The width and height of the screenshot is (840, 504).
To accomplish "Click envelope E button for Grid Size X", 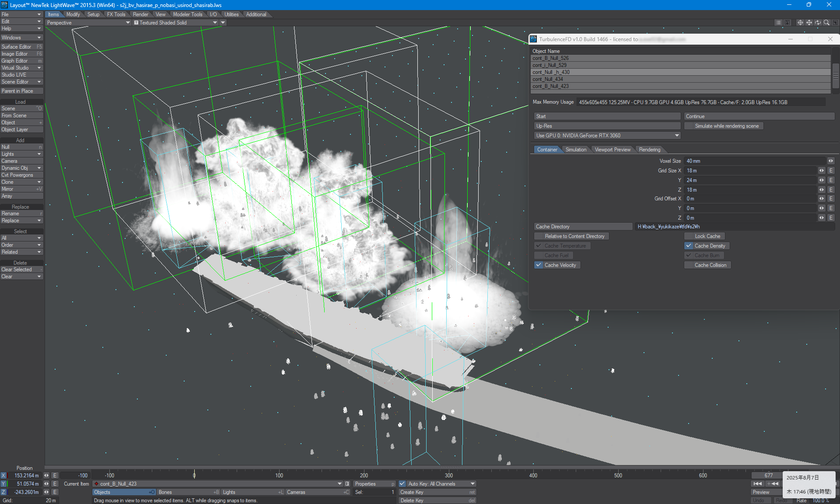I will 831,171.
